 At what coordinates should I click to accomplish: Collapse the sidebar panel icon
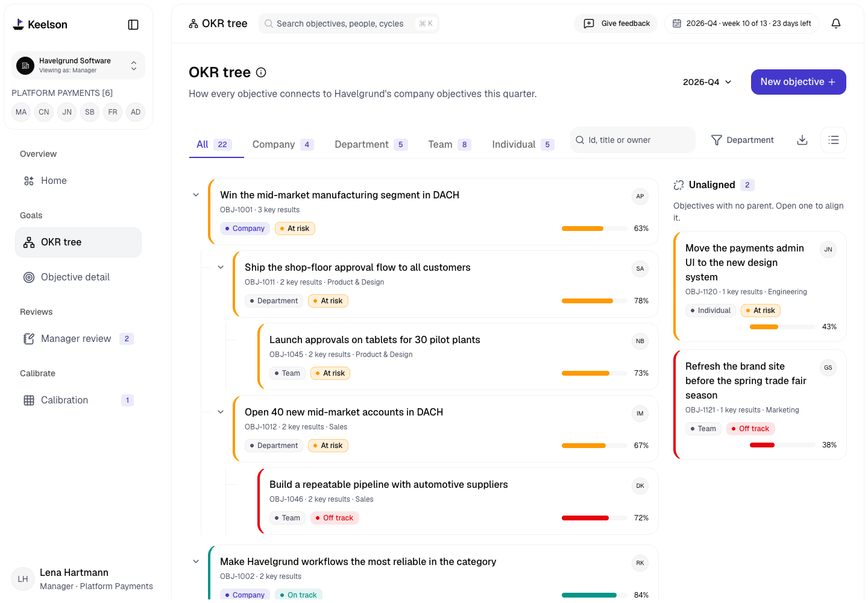coord(133,25)
